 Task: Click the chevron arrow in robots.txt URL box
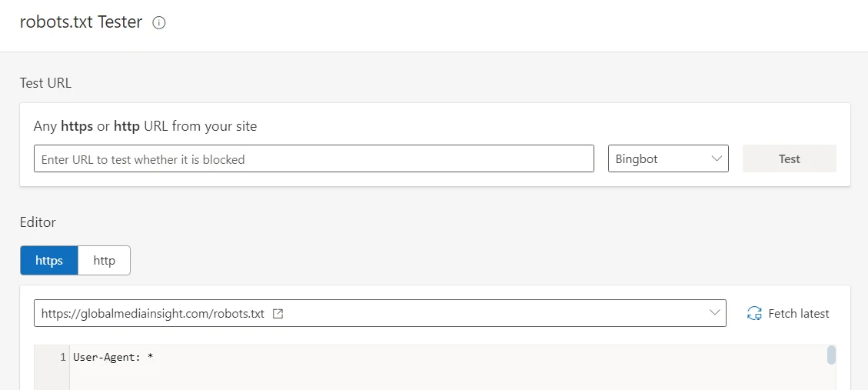[x=715, y=313]
